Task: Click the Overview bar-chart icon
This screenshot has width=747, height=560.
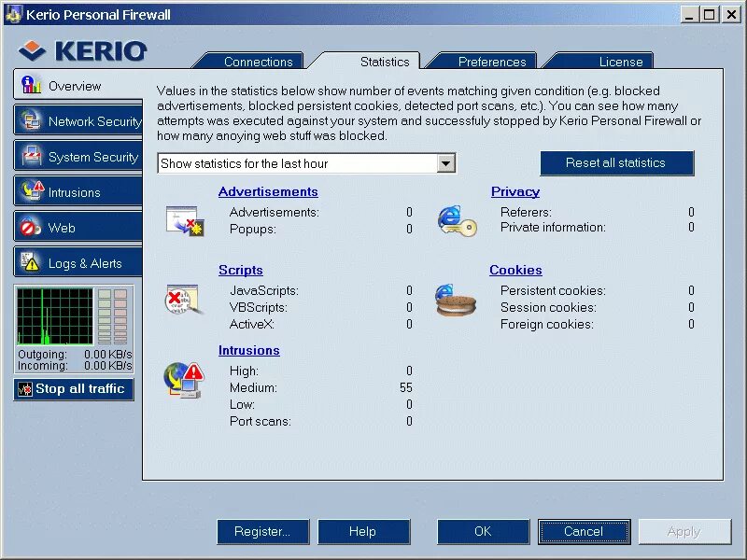Action: click(x=31, y=85)
